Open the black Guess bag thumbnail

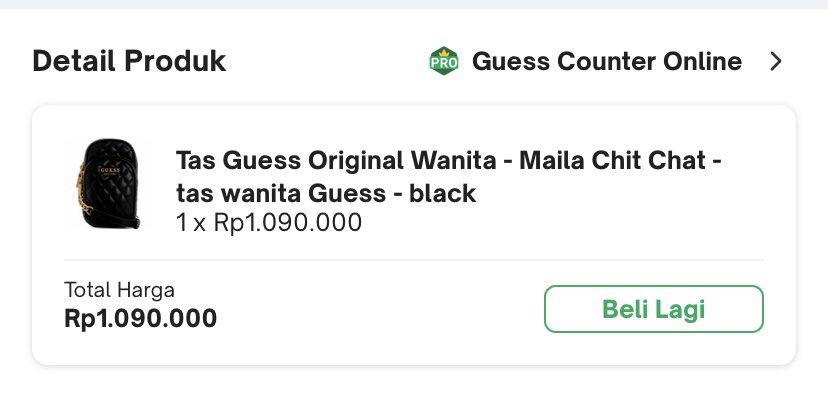point(107,183)
